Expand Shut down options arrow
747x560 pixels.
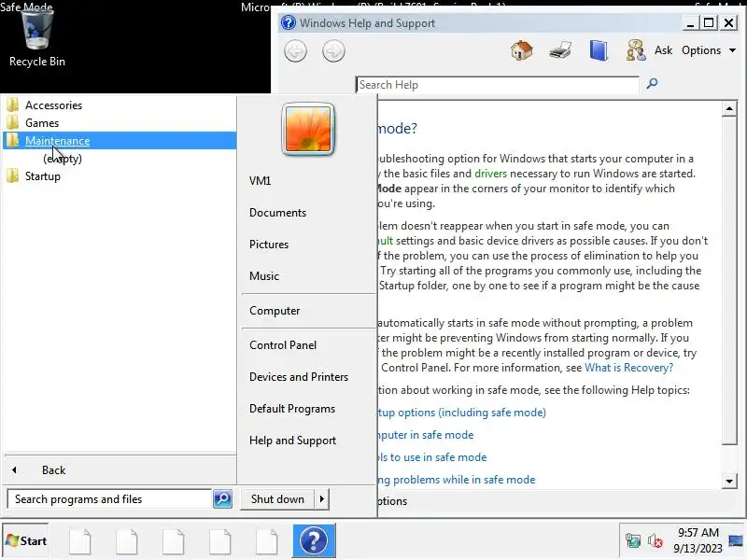pyautogui.click(x=322, y=499)
